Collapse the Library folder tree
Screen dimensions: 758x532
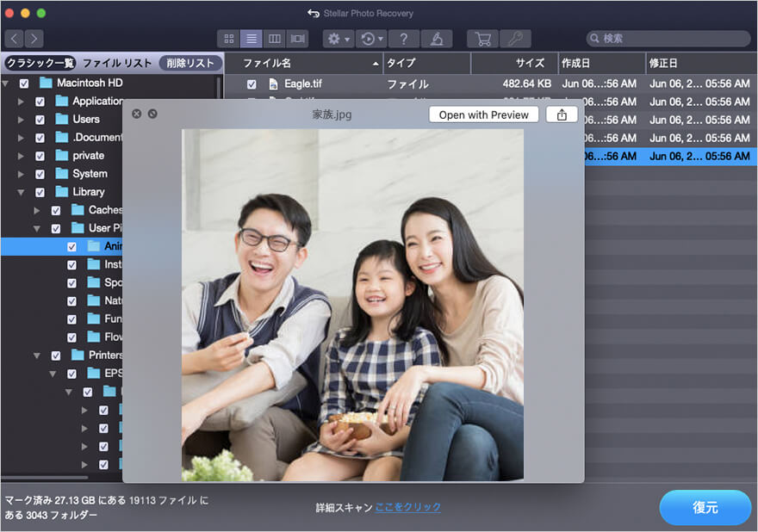21,192
